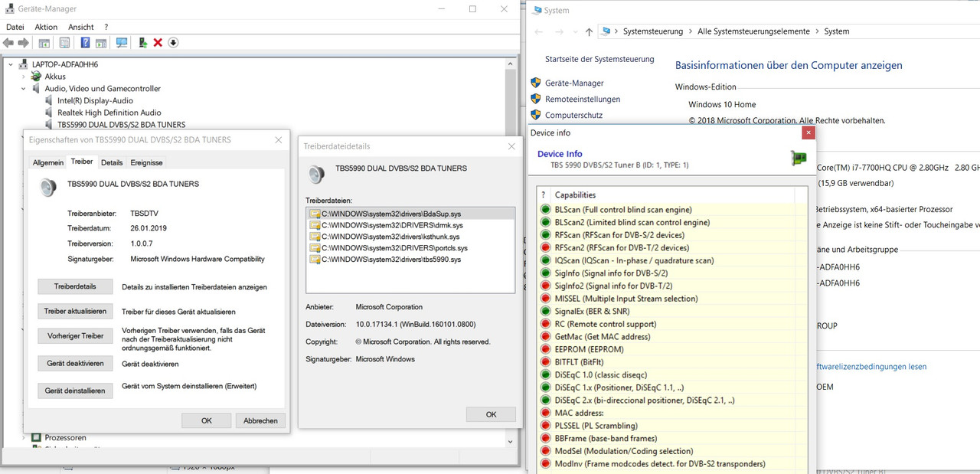
Task: Click the Akkus battery icon in device tree
Action: [x=36, y=77]
